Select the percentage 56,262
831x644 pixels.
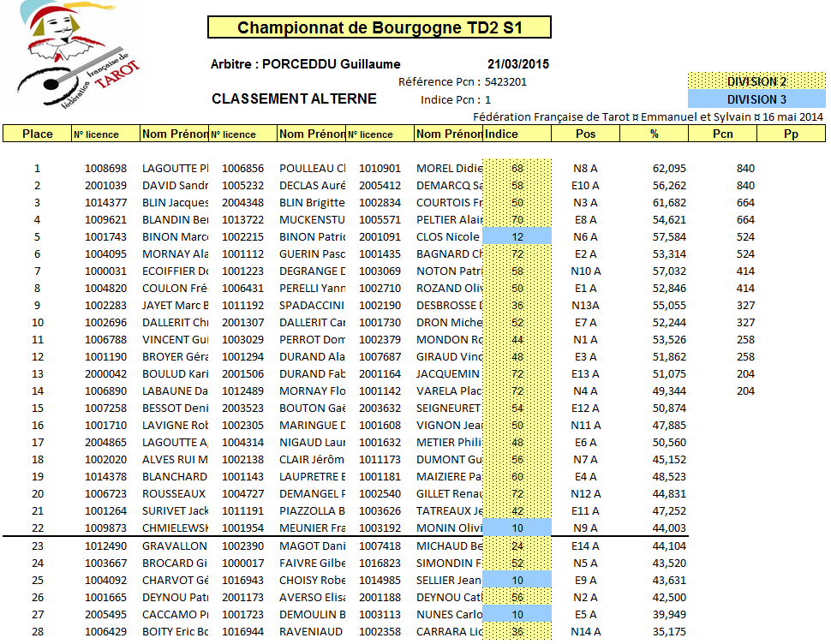tap(669, 185)
